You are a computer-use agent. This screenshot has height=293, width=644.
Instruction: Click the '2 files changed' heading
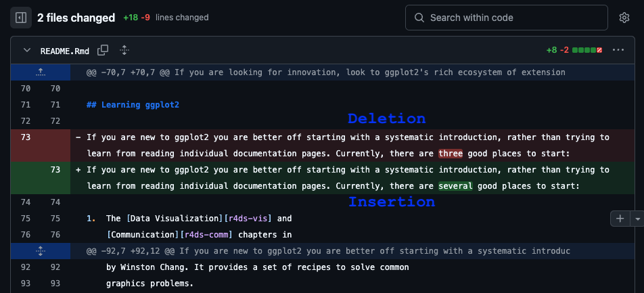point(76,18)
